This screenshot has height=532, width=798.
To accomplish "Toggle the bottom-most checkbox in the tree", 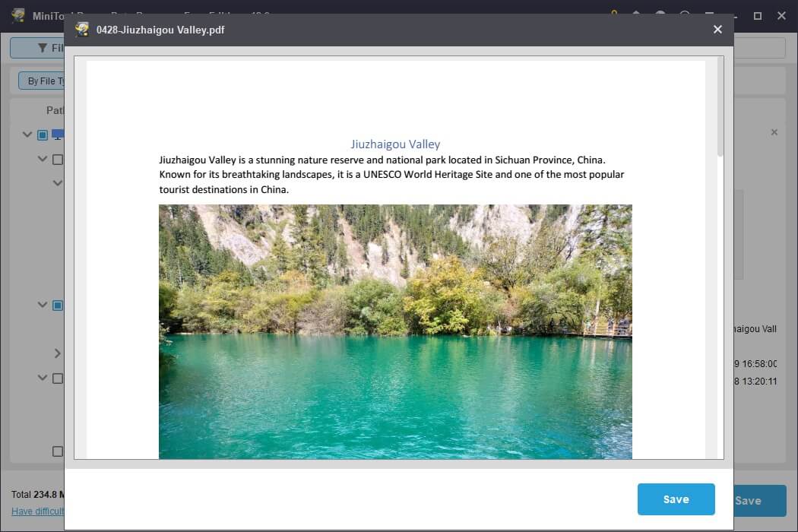I will click(58, 451).
